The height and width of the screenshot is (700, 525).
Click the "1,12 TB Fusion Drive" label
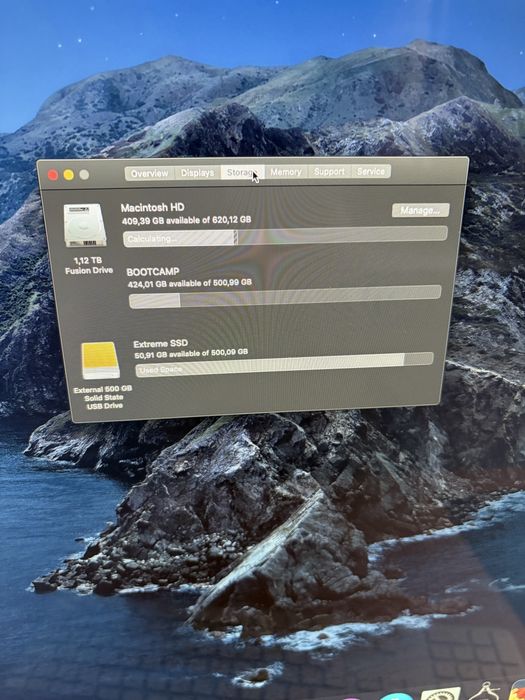88,265
